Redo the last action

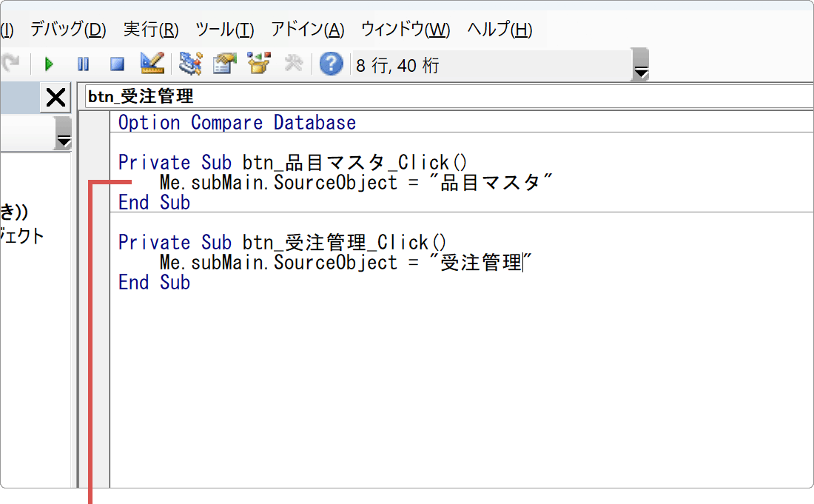tap(12, 64)
